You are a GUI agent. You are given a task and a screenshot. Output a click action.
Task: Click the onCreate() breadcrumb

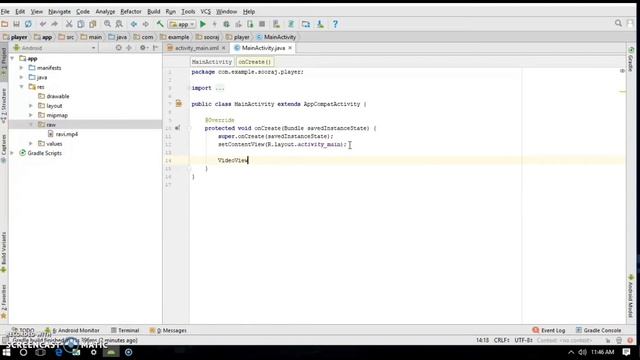255,62
